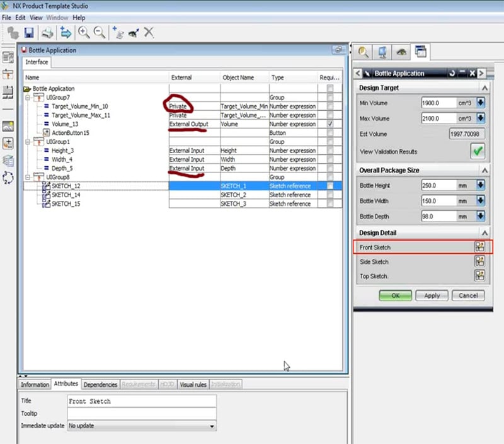Enable the Required checkbox for Height_3

pos(330,151)
